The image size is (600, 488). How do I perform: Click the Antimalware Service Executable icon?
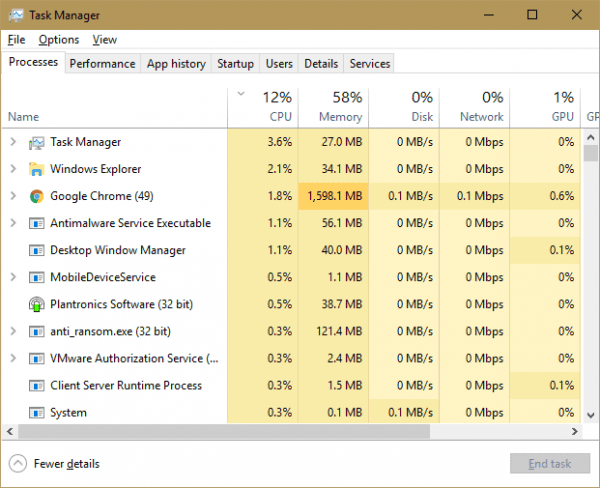tap(37, 223)
